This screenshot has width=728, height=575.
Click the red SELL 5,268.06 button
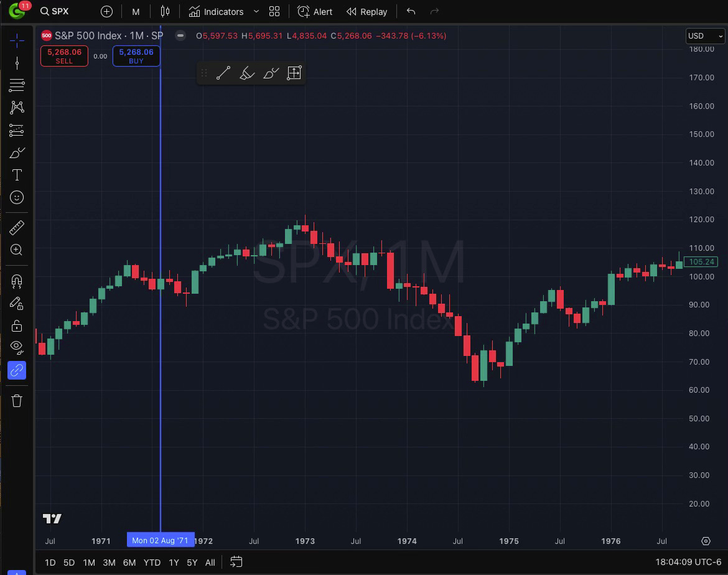[x=64, y=56]
